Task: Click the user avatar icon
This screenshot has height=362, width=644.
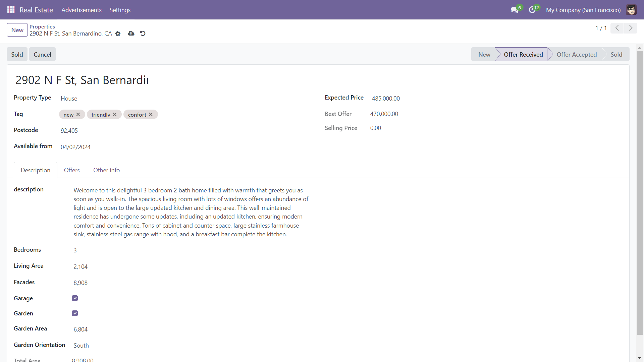Action: (x=631, y=10)
